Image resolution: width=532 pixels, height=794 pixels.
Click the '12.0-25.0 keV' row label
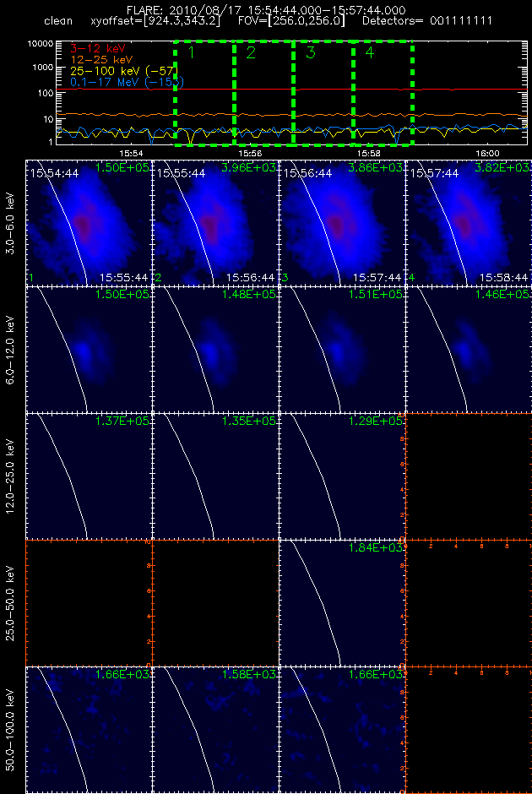coord(11,476)
